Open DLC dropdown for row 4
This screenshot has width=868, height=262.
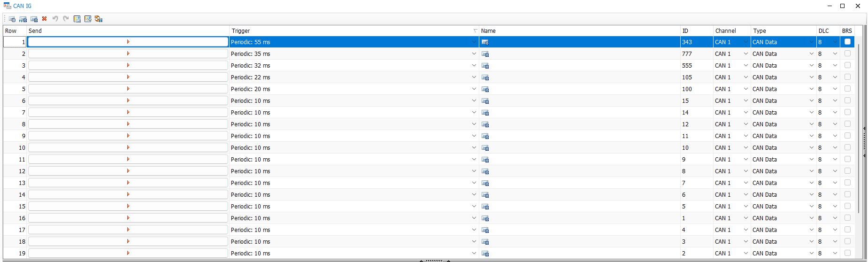(835, 77)
